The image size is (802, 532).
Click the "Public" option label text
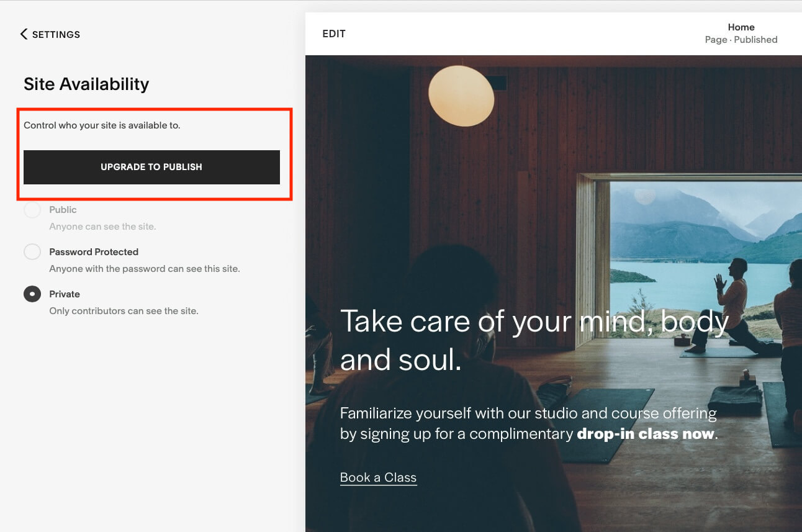point(63,210)
